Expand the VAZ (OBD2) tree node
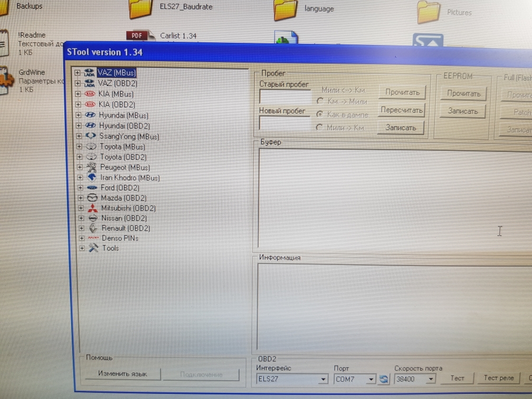 pyautogui.click(x=78, y=83)
